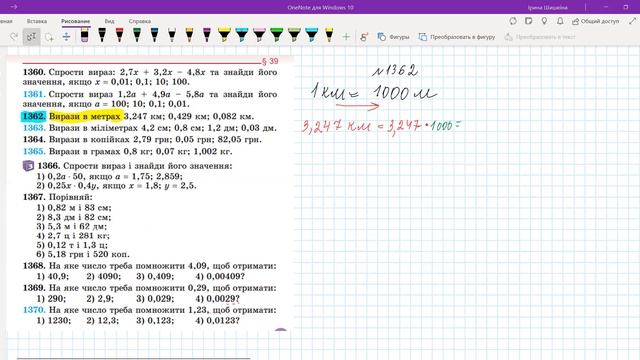Click handwritten 1000 м ink
The width and height of the screenshot is (640, 360).
pos(404,93)
